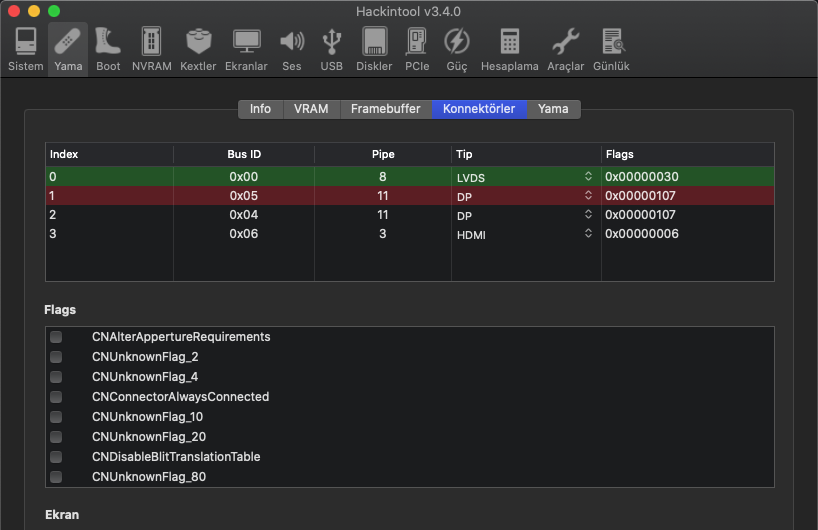Go to the Ses audio section
The width and height of the screenshot is (818, 530).
click(x=291, y=49)
